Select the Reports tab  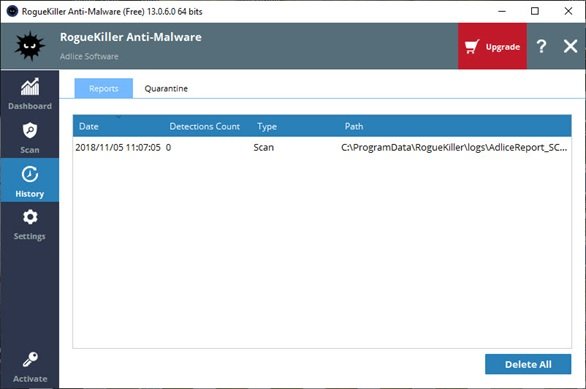104,89
